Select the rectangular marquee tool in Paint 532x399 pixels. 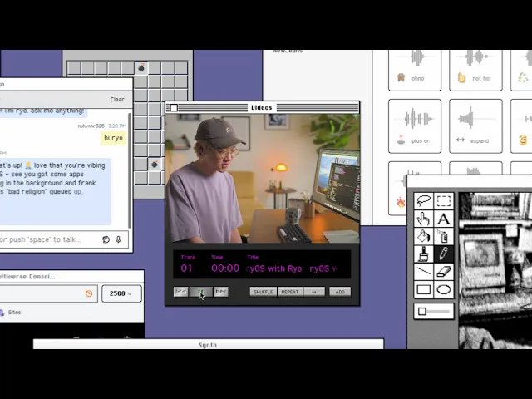pyautogui.click(x=444, y=201)
